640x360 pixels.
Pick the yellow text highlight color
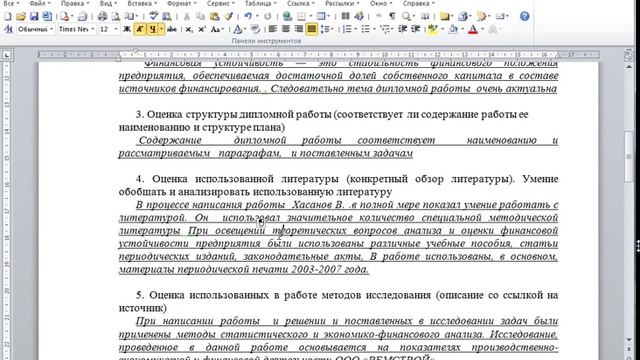(433, 29)
